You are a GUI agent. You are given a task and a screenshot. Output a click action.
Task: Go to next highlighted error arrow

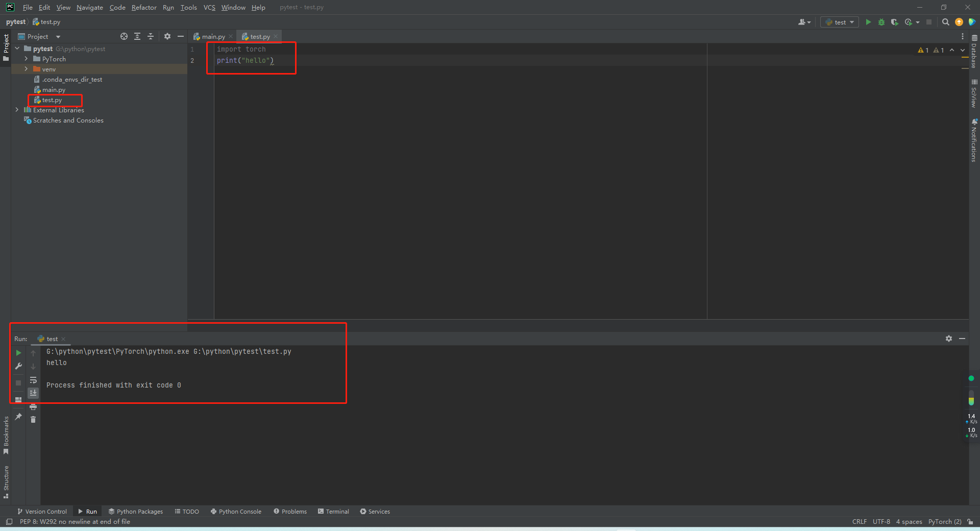pos(963,50)
